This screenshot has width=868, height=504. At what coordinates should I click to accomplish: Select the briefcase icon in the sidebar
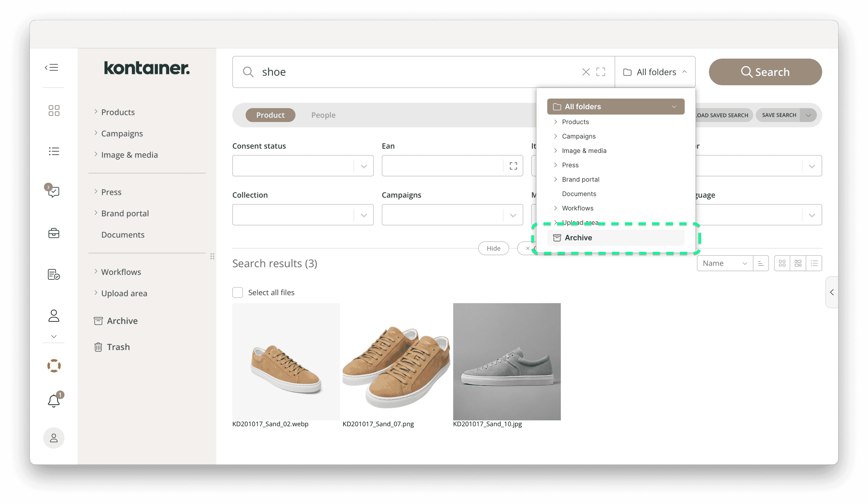pyautogui.click(x=54, y=233)
